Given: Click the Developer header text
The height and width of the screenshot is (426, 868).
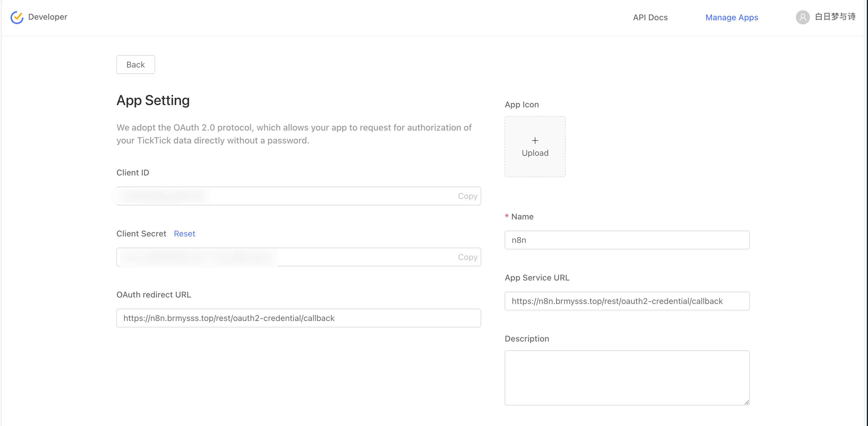Looking at the screenshot, I should [47, 17].
